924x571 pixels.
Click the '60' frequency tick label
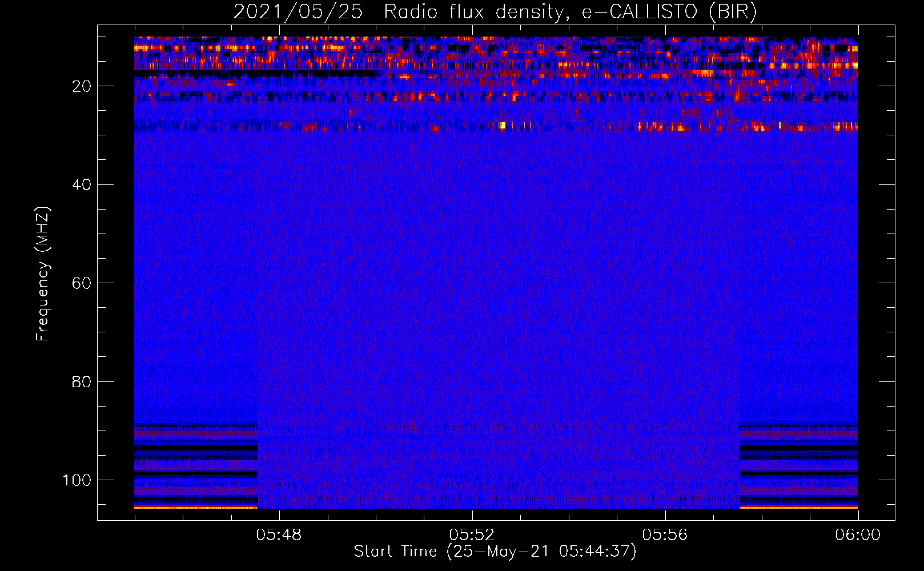click(82, 283)
